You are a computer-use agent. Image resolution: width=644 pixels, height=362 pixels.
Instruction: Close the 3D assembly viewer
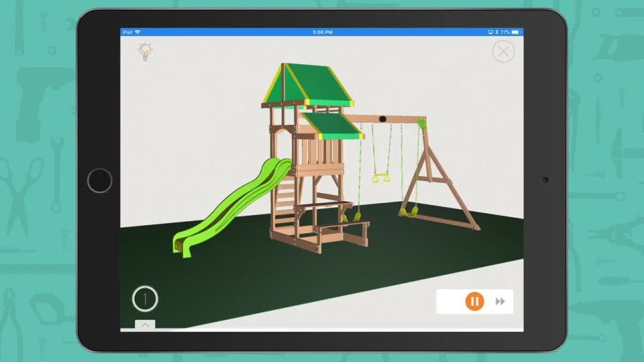pyautogui.click(x=503, y=52)
